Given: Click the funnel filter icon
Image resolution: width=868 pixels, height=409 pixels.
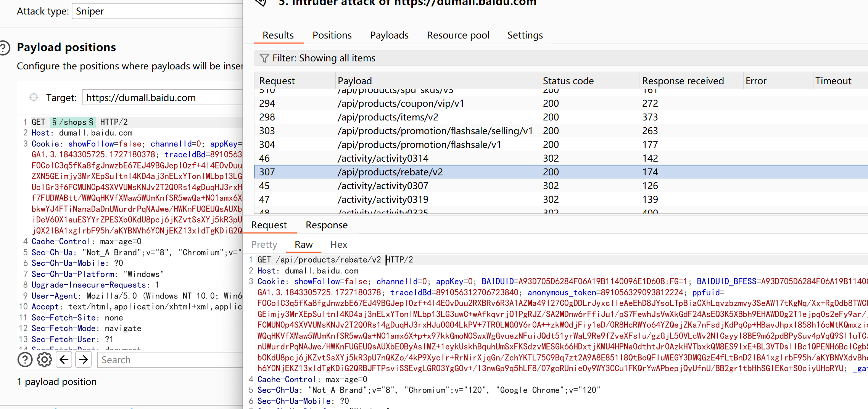Looking at the screenshot, I should point(264,58).
